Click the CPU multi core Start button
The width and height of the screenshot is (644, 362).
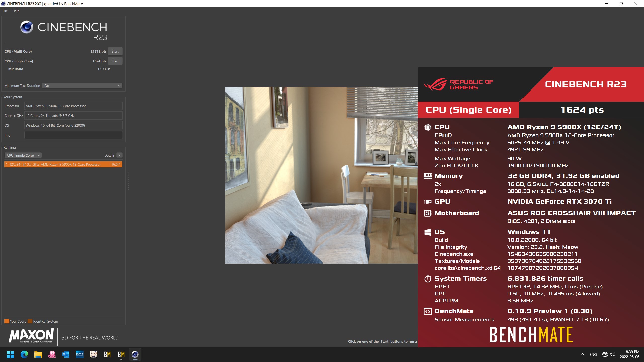(x=115, y=51)
